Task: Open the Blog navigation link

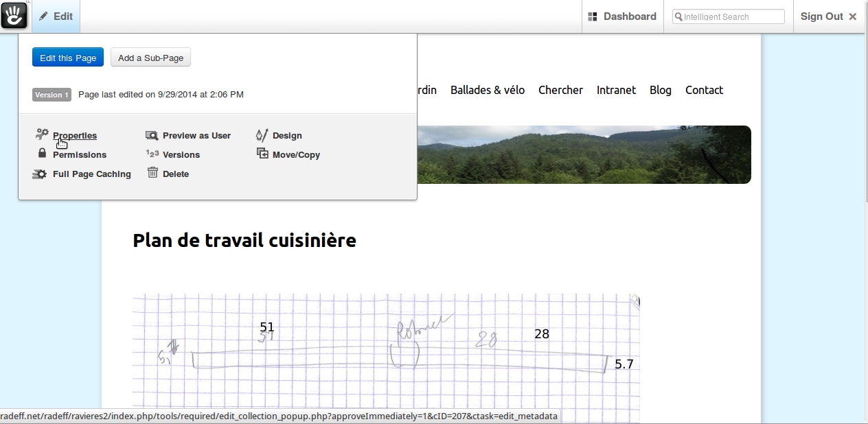Action: point(661,90)
